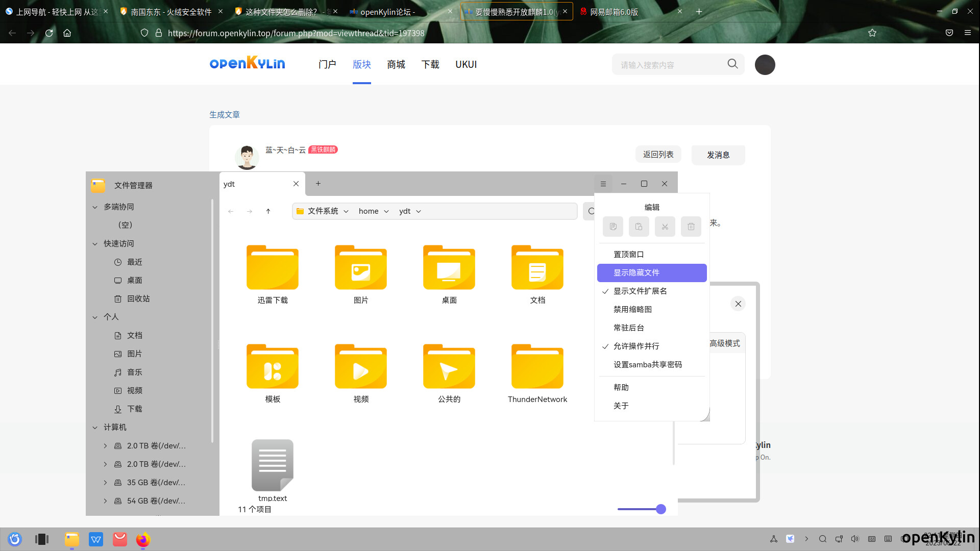Switch to the 网易邮箱6.0版 browser tab
The image size is (980, 551).
pyautogui.click(x=614, y=12)
